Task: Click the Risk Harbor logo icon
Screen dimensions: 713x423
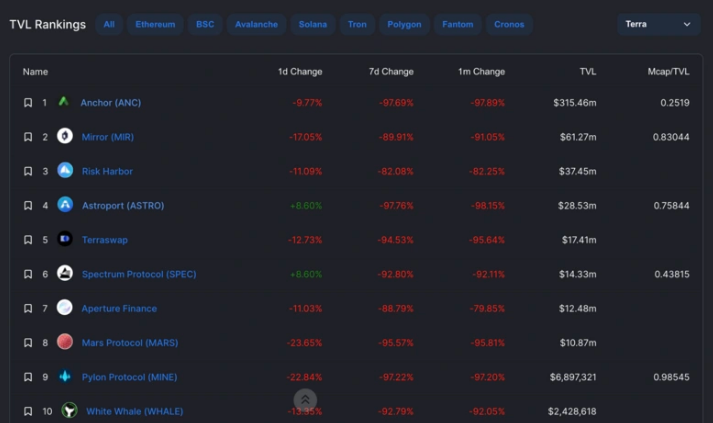Action: [65, 170]
